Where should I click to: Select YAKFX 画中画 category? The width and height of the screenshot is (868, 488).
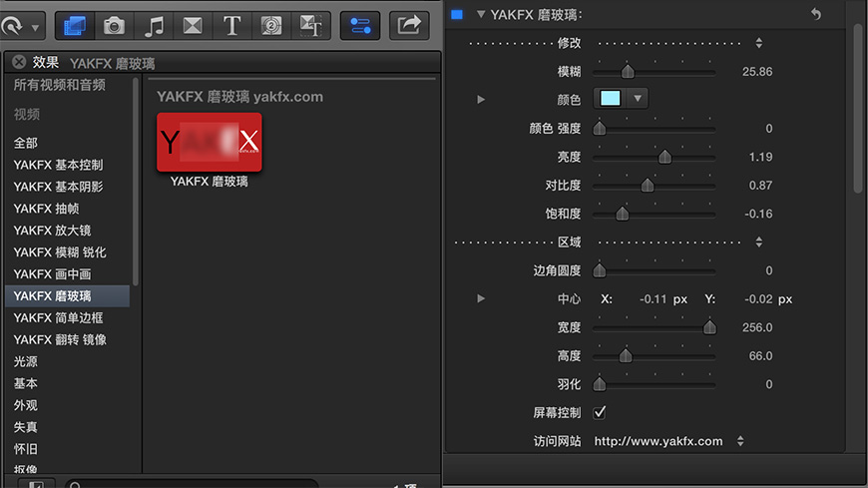point(52,274)
